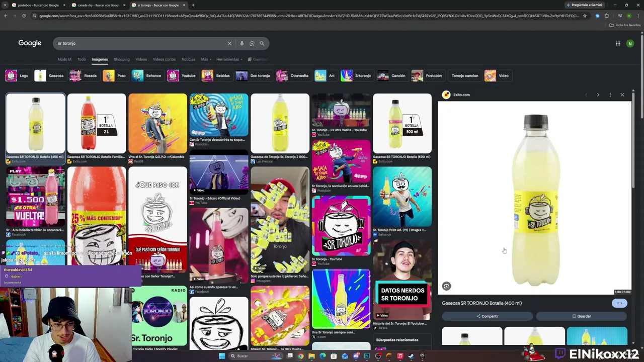
Task: Bookmark this page with the star icon
Action: coord(585,16)
